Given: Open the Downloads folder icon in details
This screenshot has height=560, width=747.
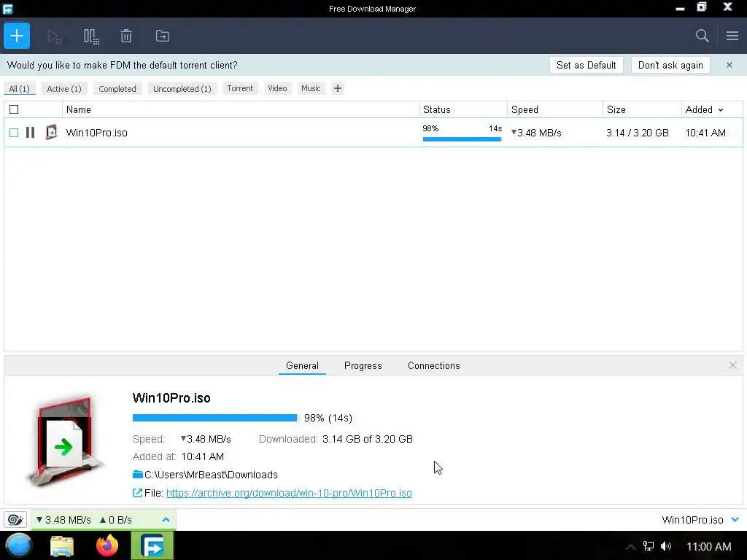Looking at the screenshot, I should pos(138,474).
